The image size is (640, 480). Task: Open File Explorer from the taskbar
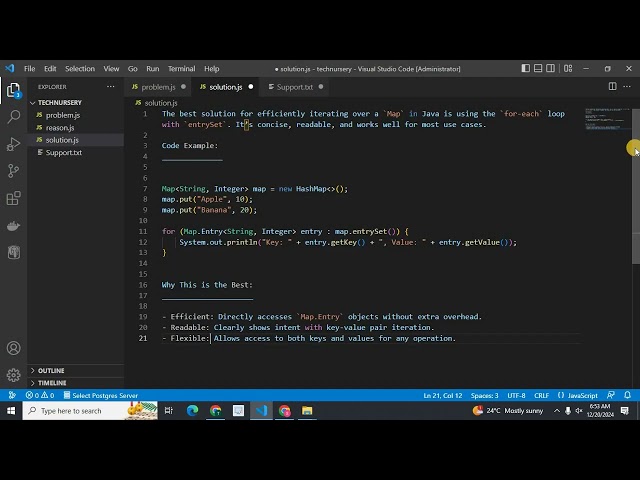click(x=307, y=411)
